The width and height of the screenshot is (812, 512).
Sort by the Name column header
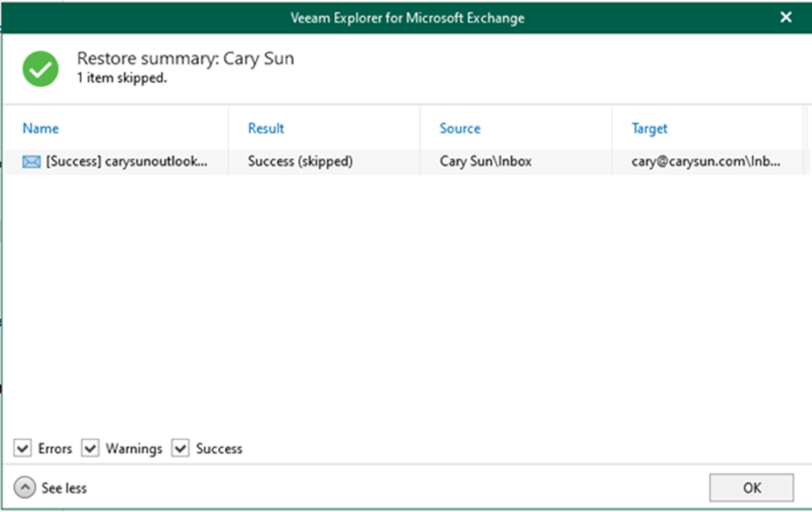[40, 129]
